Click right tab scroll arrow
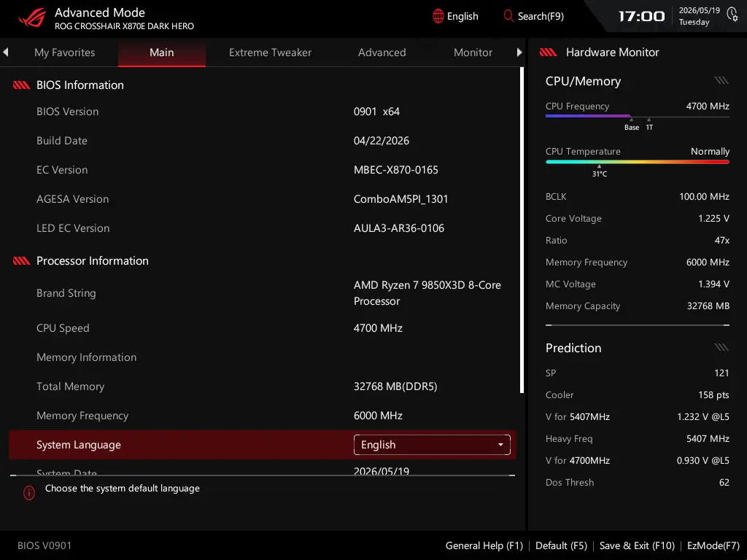 click(x=519, y=52)
